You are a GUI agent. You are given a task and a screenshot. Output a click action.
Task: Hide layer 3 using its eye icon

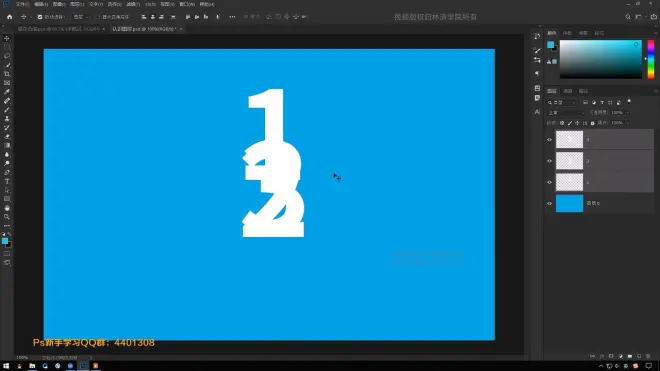click(549, 140)
